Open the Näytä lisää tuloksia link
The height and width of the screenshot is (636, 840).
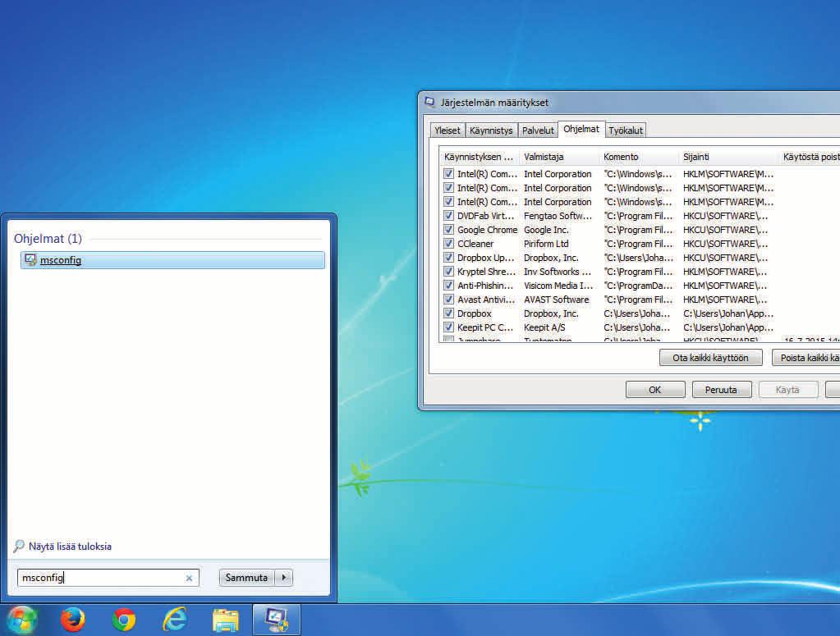click(x=70, y=547)
